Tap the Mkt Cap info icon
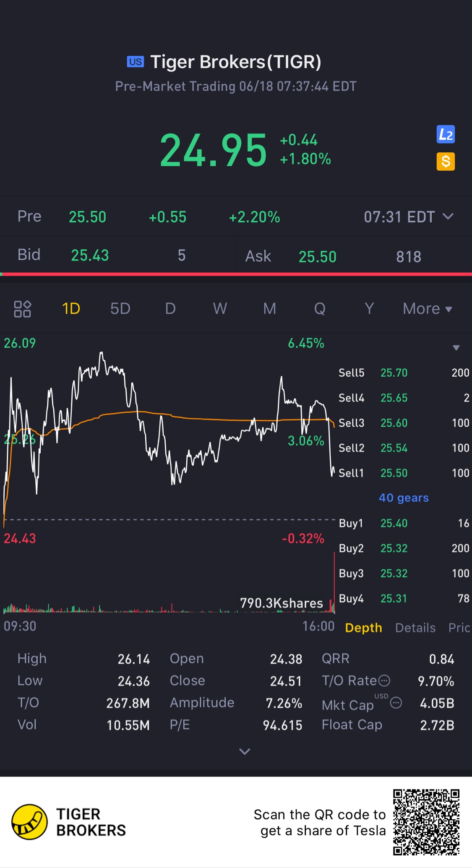The height and width of the screenshot is (868, 472). click(x=396, y=703)
